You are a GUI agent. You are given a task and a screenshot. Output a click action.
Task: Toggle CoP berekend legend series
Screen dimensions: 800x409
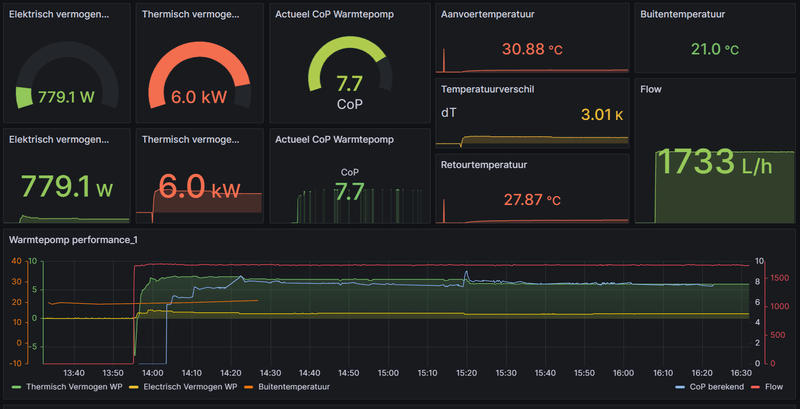pos(716,387)
